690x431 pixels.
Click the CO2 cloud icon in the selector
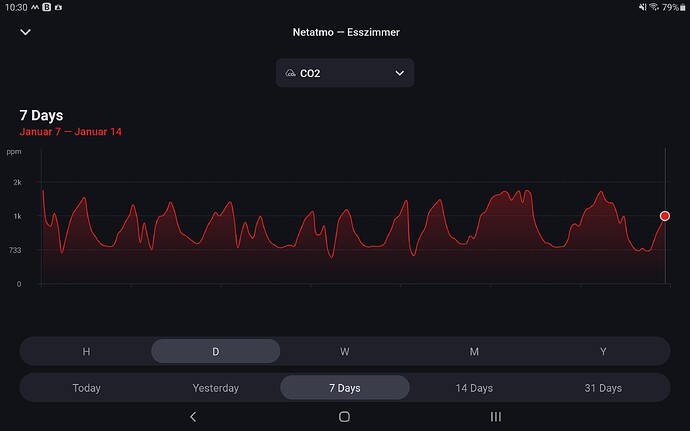pyautogui.click(x=290, y=73)
